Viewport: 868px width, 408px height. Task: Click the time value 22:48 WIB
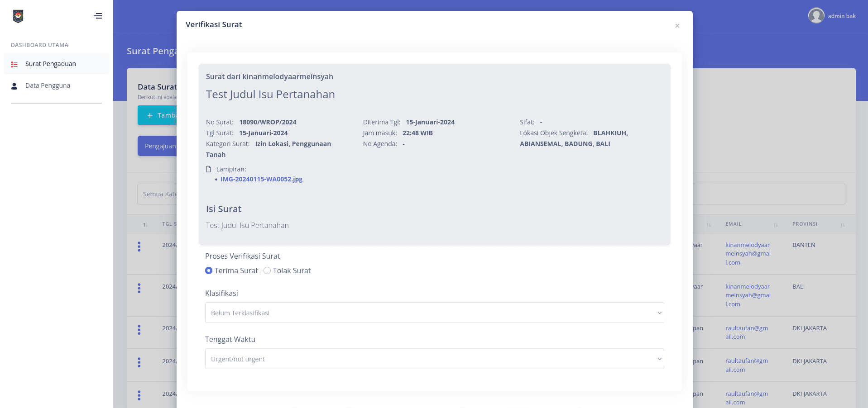coord(417,133)
